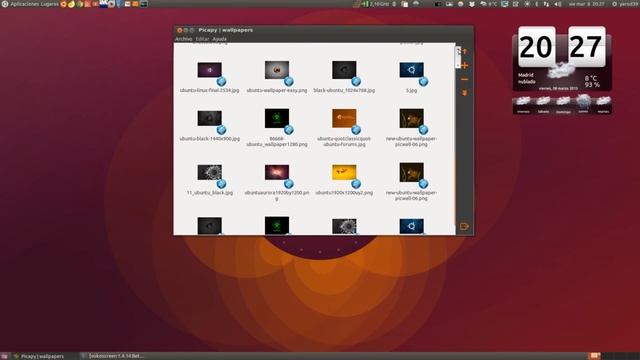The width and height of the screenshot is (640, 360).
Task: Click the 27 minutes flip card on desktop clock
Action: [x=587, y=47]
